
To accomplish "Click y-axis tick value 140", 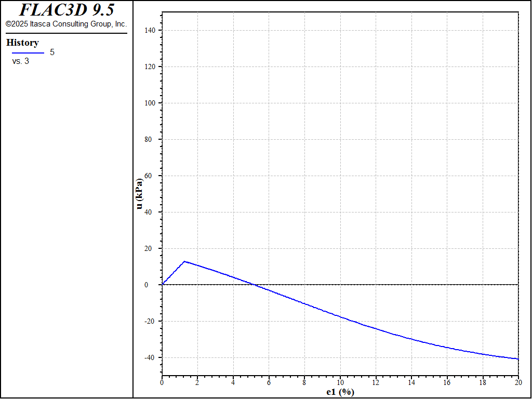I will pyautogui.click(x=150, y=31).
